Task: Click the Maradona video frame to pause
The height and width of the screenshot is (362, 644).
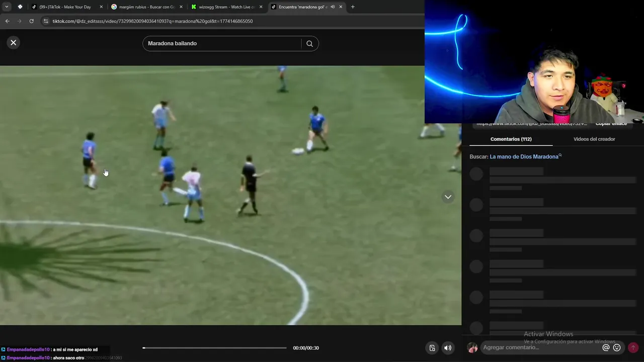Action: (230, 196)
